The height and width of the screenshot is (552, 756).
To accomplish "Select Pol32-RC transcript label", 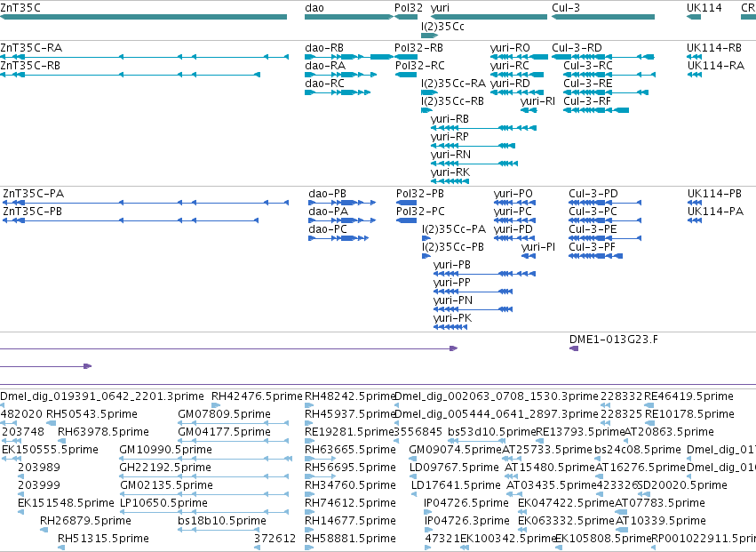I will point(420,65).
